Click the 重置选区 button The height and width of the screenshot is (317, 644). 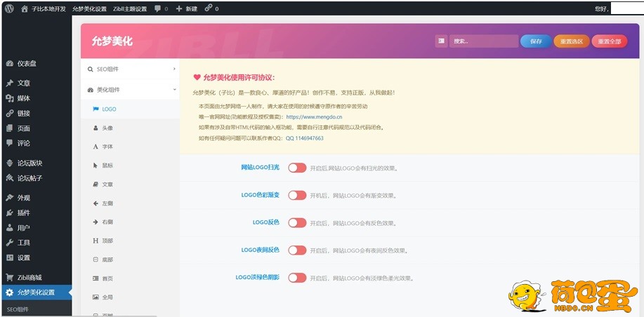tap(572, 41)
